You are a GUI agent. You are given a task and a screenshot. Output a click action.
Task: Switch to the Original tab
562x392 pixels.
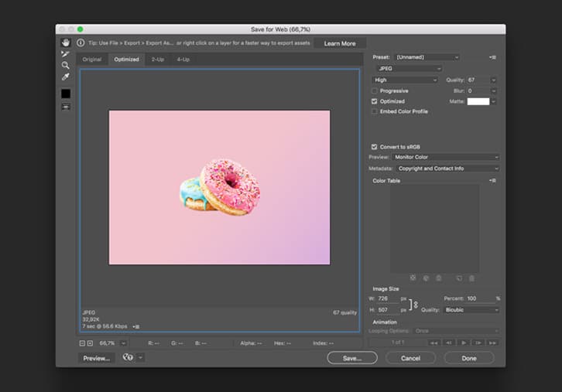click(92, 60)
